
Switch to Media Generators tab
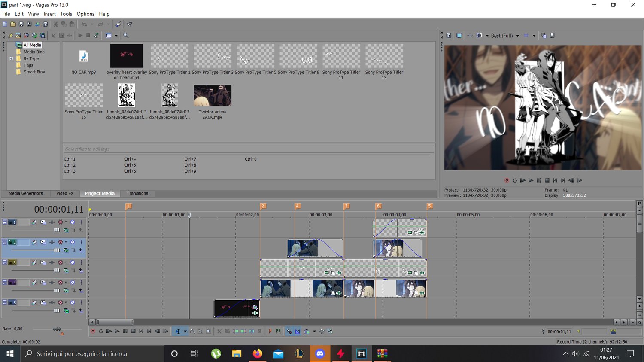click(26, 193)
